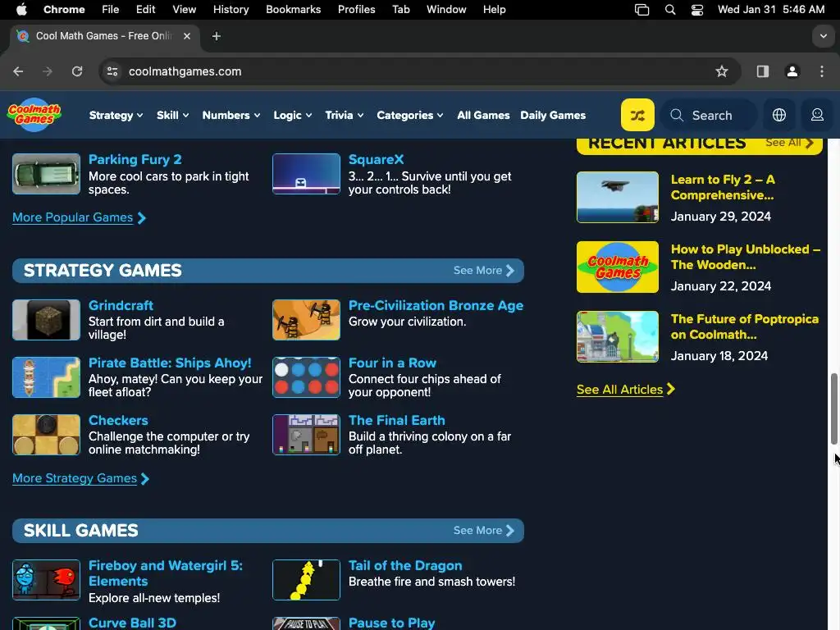Open the Pause to Play game link
The height and width of the screenshot is (630, 840).
[391, 623]
